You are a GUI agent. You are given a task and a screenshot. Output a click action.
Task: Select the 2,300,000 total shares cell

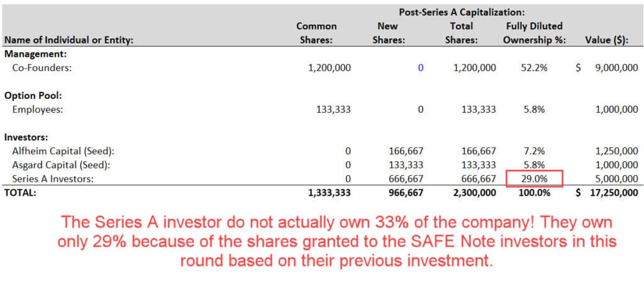(474, 193)
